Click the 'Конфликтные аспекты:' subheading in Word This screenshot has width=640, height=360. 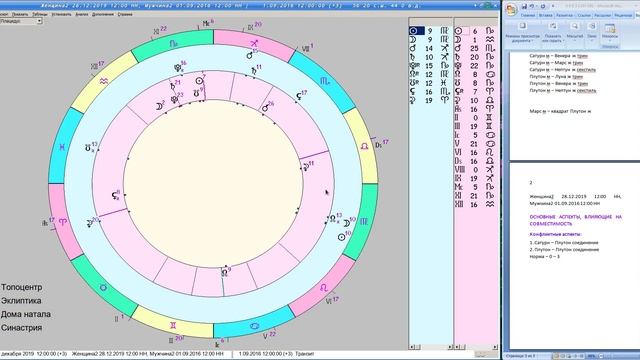(x=556, y=234)
